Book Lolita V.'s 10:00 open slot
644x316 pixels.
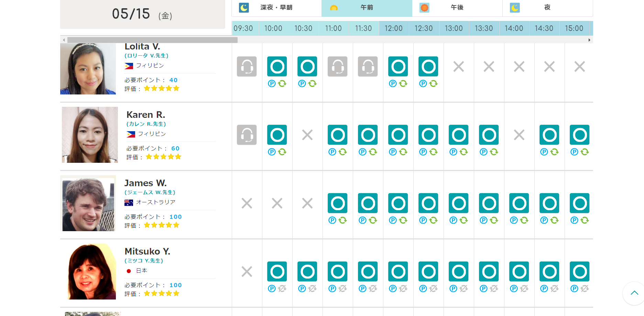point(277,66)
